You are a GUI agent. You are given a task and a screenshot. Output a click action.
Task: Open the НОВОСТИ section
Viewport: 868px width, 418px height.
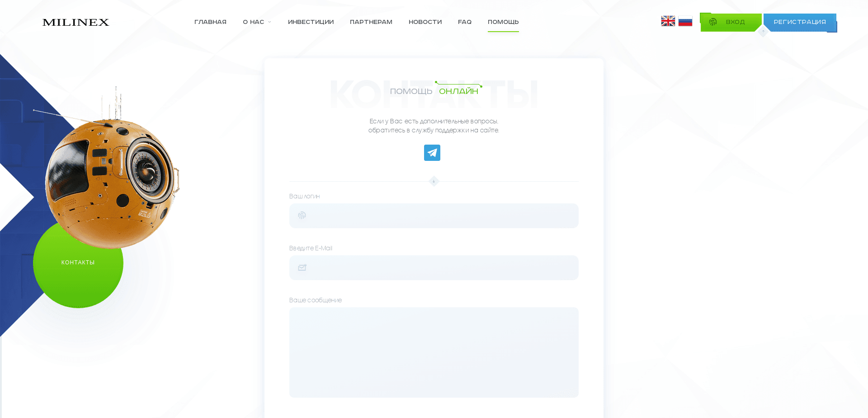425,21
